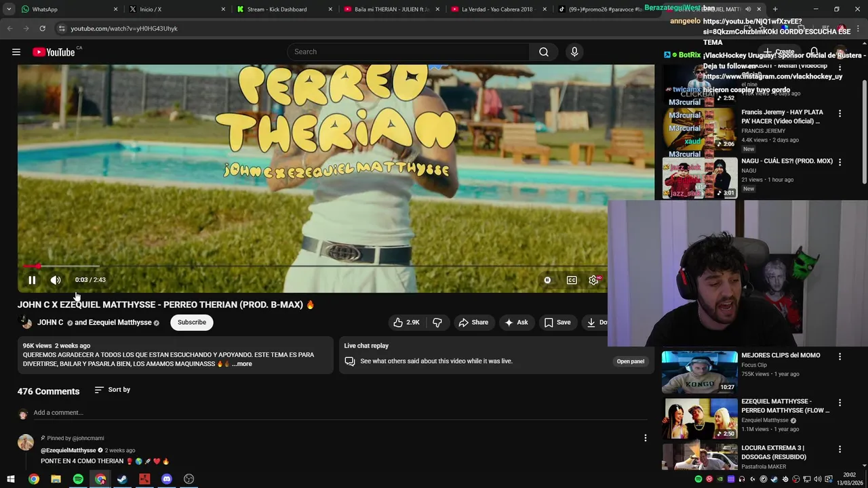
Task: Switch to the WhatsApp browser tab
Action: (68, 9)
